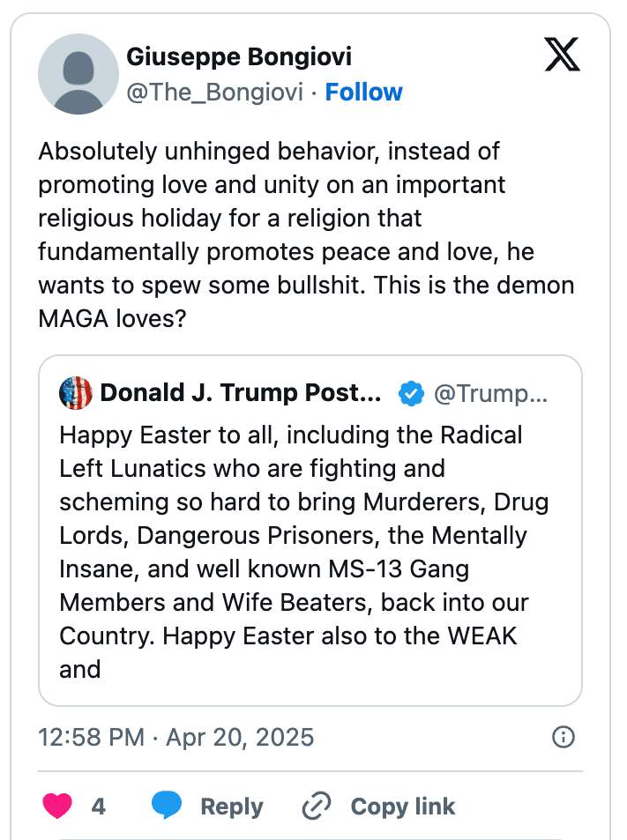Open Giuseppe Bongiovi's profile avatar
Screen dimensions: 627x840
point(78,75)
